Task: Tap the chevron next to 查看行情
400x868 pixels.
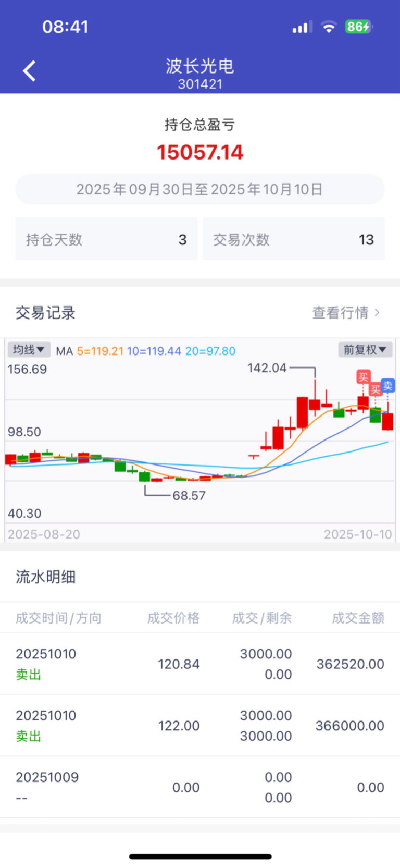Action: click(x=378, y=313)
